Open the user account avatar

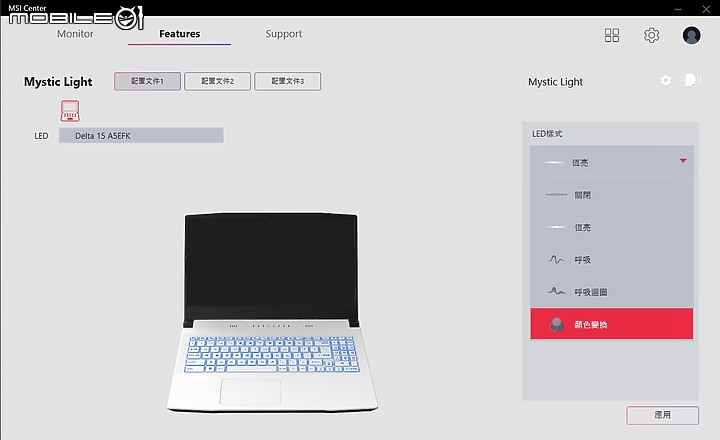pyautogui.click(x=691, y=35)
